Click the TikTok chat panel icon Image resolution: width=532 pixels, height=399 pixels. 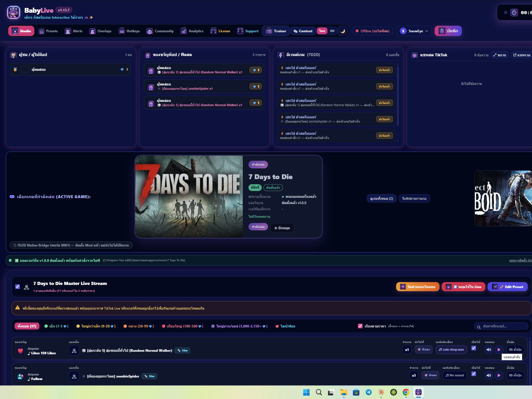[415, 55]
